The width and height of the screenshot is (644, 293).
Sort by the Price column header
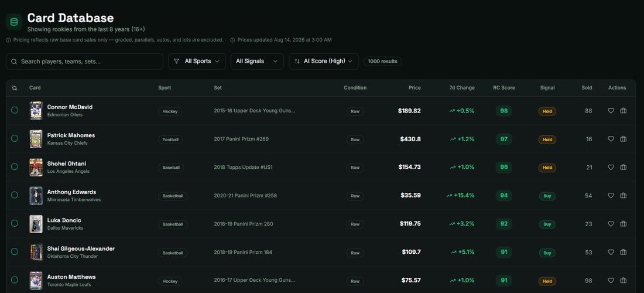click(415, 87)
